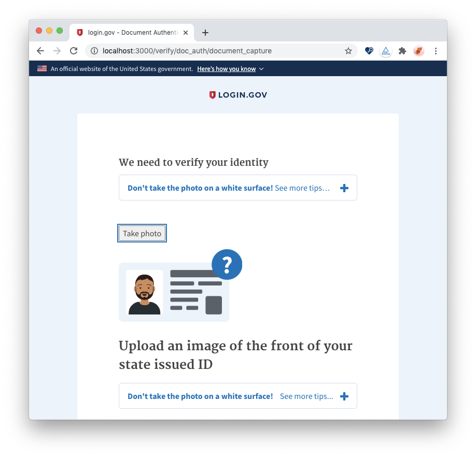The height and width of the screenshot is (458, 476).
Task: Open the Chrome three-dot menu
Action: click(436, 51)
